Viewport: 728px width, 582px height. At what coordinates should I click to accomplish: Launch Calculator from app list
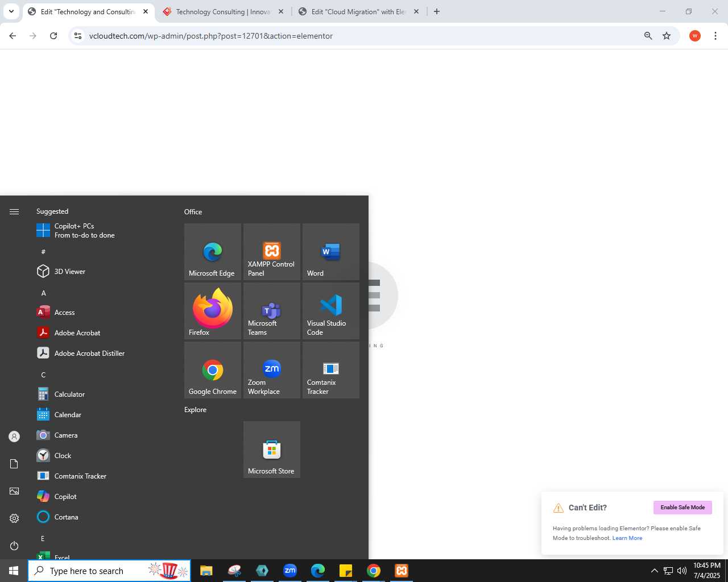(x=102, y=394)
